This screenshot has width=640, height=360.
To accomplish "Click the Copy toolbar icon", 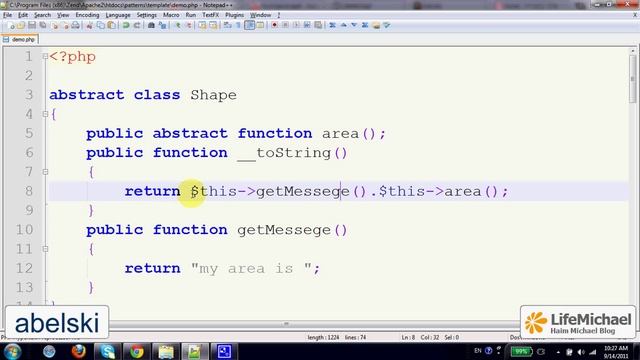I will click(x=100, y=25).
